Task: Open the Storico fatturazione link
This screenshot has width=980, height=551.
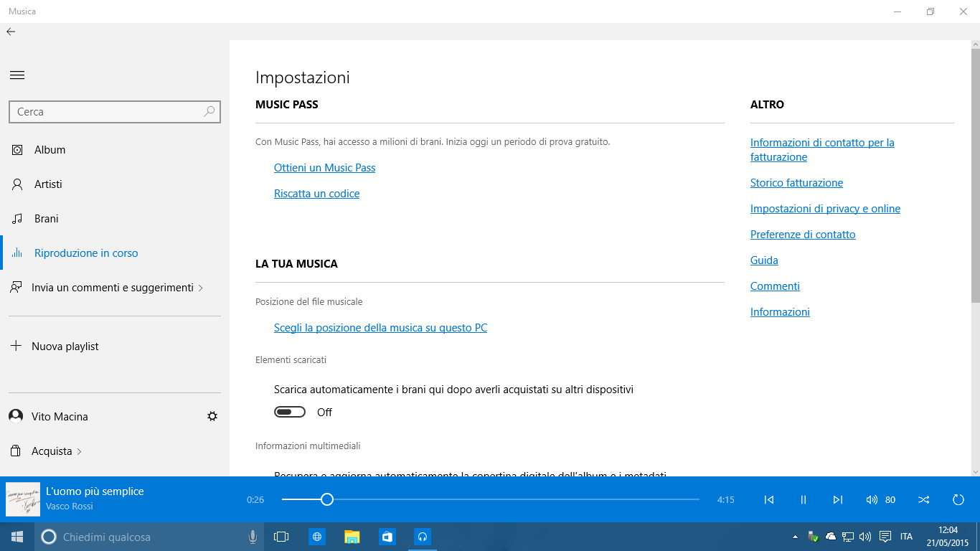Action: 796,183
